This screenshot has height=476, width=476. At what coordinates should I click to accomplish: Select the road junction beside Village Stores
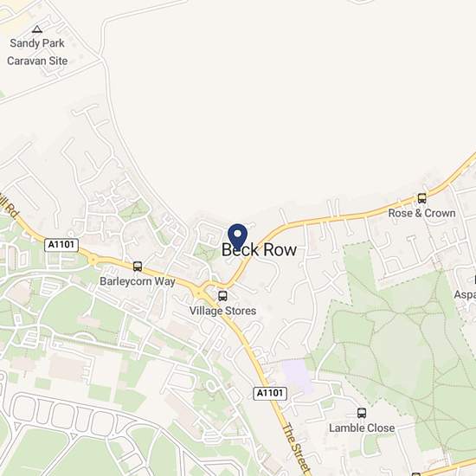click(x=199, y=293)
